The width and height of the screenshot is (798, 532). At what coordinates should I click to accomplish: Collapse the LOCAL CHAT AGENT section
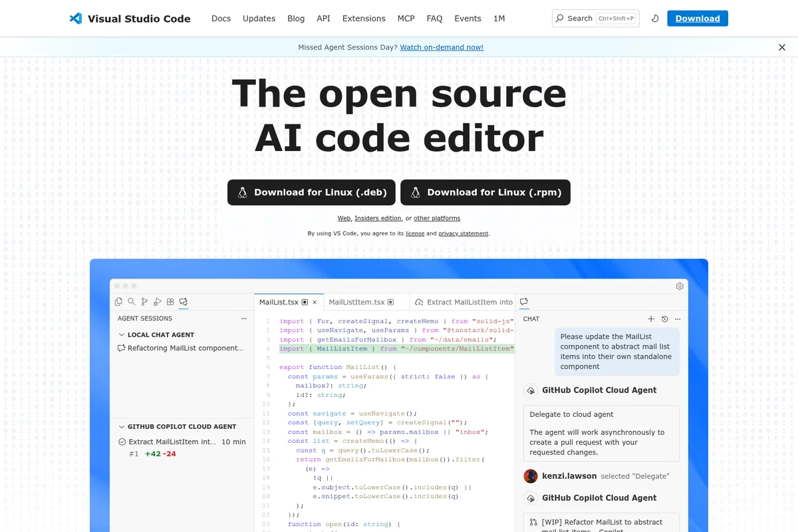tap(122, 334)
